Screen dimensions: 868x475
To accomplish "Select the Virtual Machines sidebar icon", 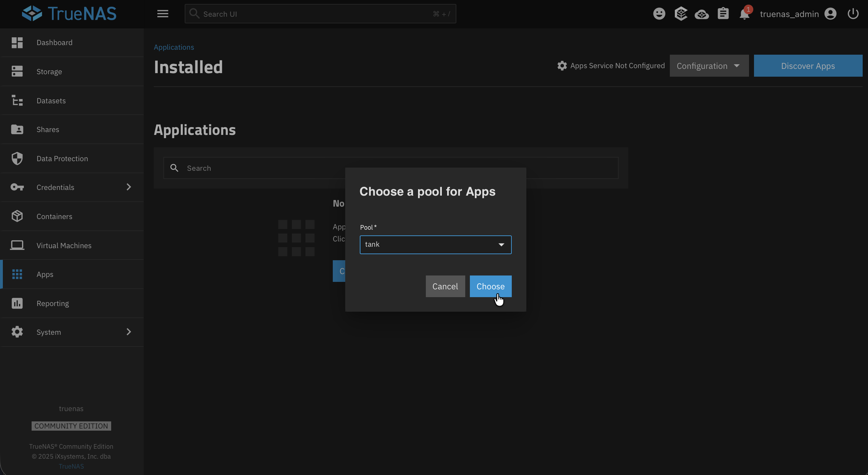I will click(17, 245).
